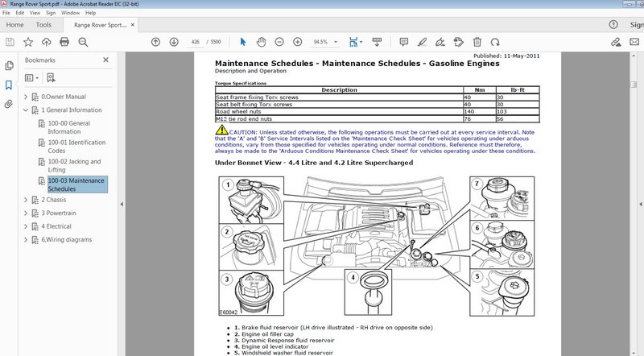Open 2 Chassis bookmark label
This screenshot has height=356, width=644.
[53, 200]
